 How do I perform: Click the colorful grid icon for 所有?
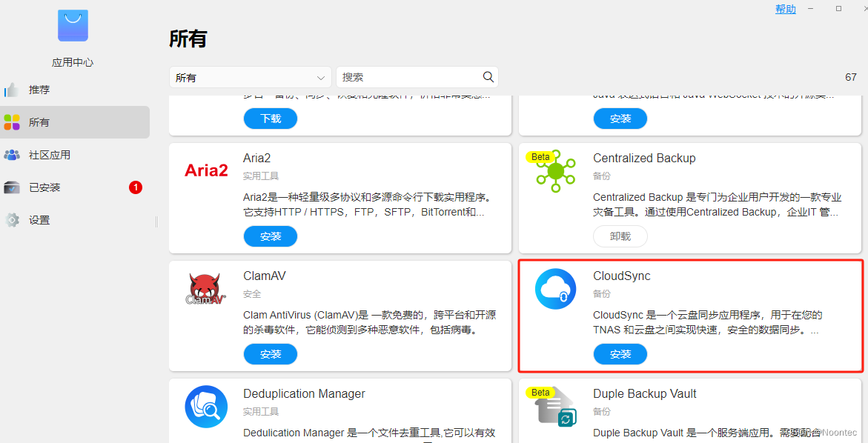(x=12, y=122)
